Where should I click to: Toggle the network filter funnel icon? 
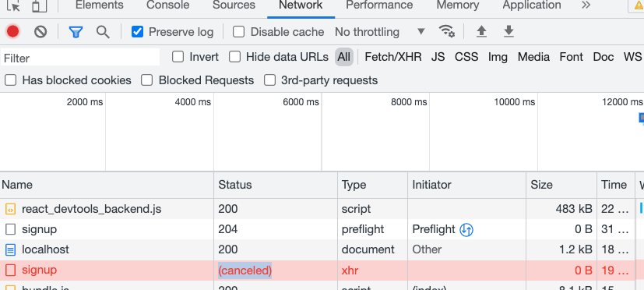(76, 32)
